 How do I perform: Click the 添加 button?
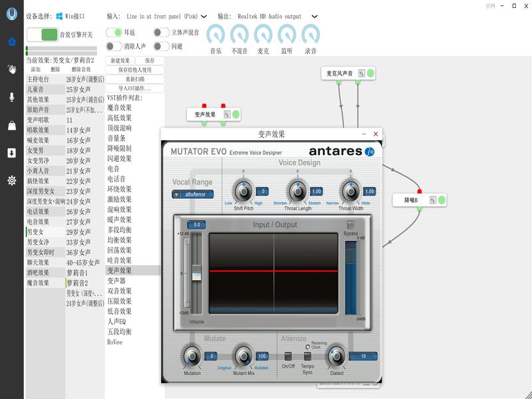coord(36,69)
